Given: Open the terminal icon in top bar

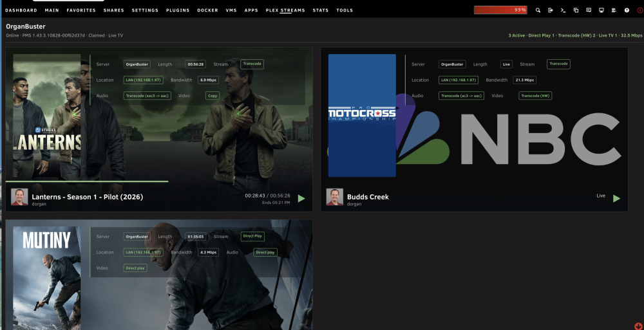Looking at the screenshot, I should click(x=563, y=10).
